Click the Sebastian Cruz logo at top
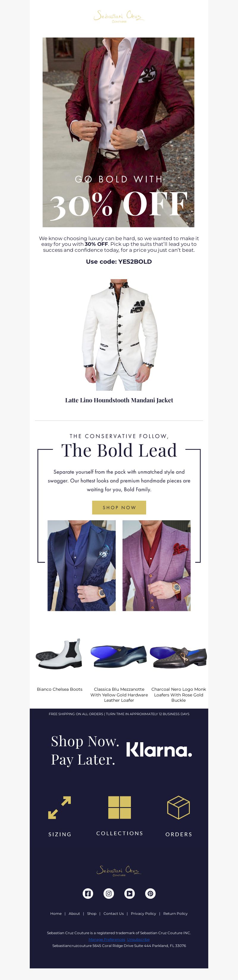Image resolution: width=238 pixels, height=980 pixels. pyautogui.click(x=119, y=17)
